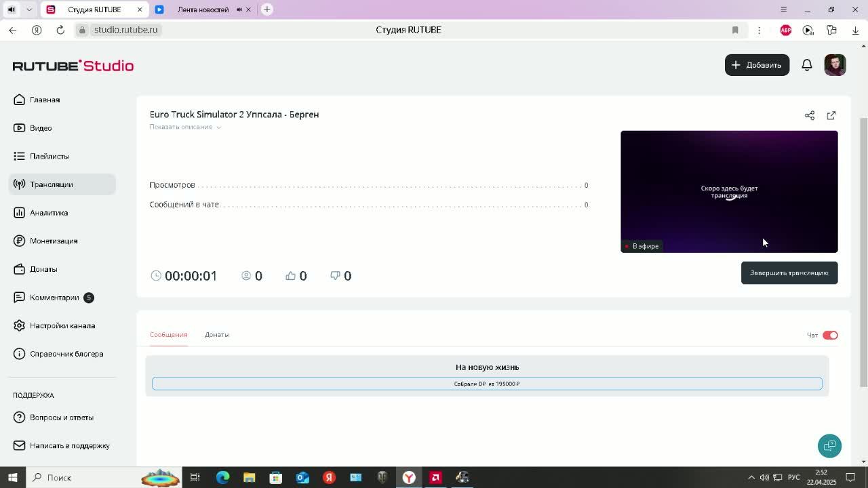Click the RUTUBE Studio logo
868x488 pixels.
click(73, 66)
